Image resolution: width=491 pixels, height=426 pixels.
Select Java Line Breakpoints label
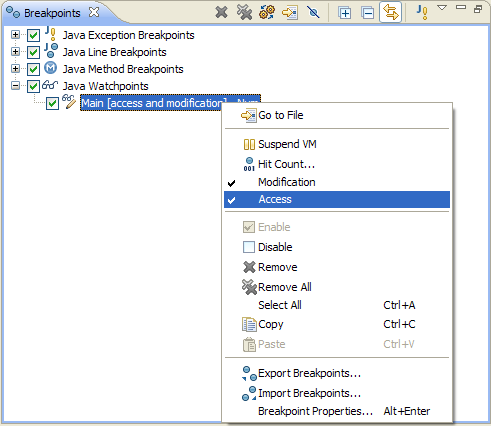pos(115,52)
